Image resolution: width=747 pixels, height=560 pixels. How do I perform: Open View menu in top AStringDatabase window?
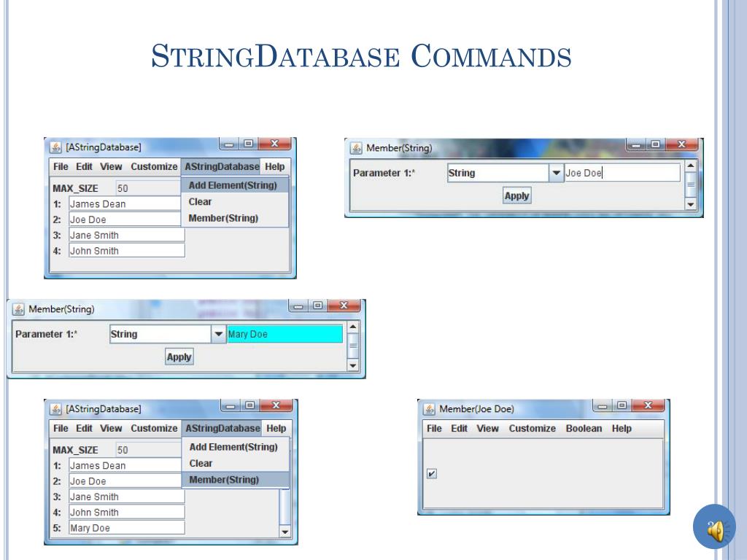[111, 167]
